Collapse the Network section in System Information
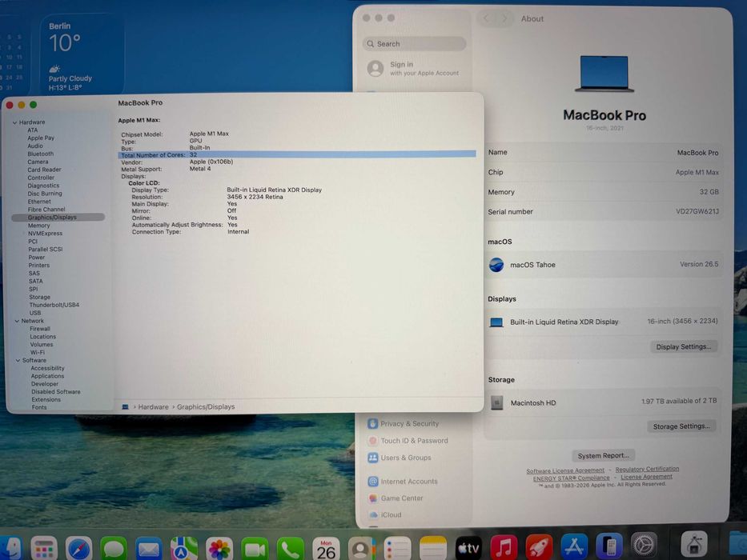 coord(17,321)
